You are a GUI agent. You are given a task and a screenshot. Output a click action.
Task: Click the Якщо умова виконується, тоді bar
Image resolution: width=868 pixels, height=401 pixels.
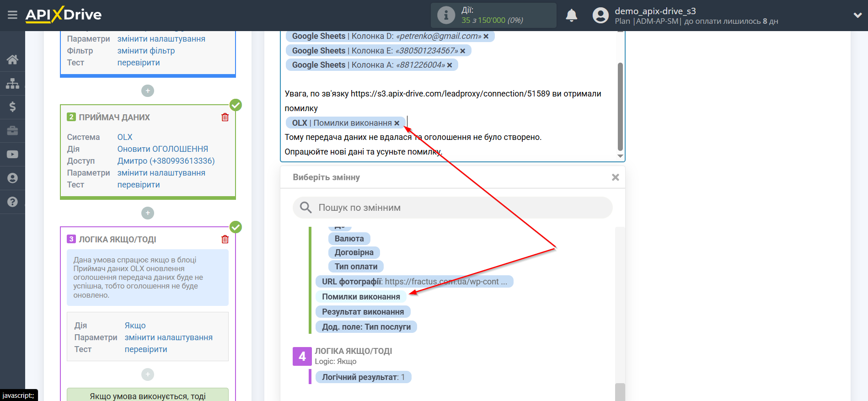coord(148,395)
